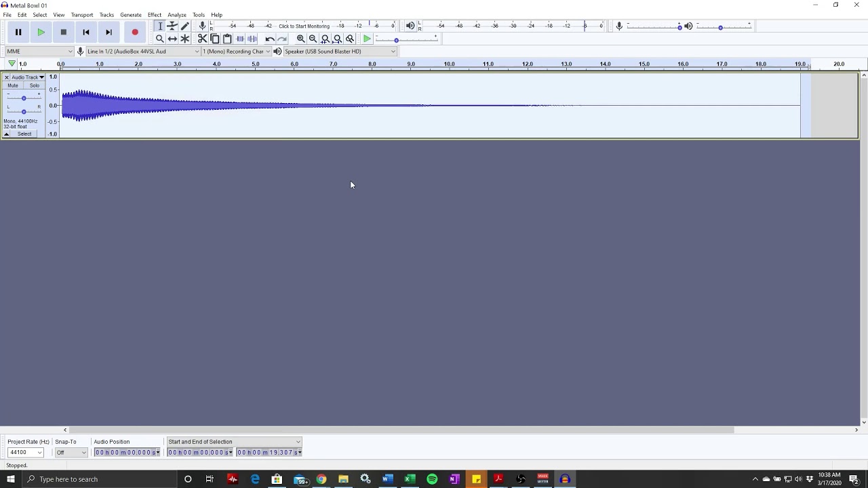Click the recording meter microphone icon

click(x=202, y=26)
